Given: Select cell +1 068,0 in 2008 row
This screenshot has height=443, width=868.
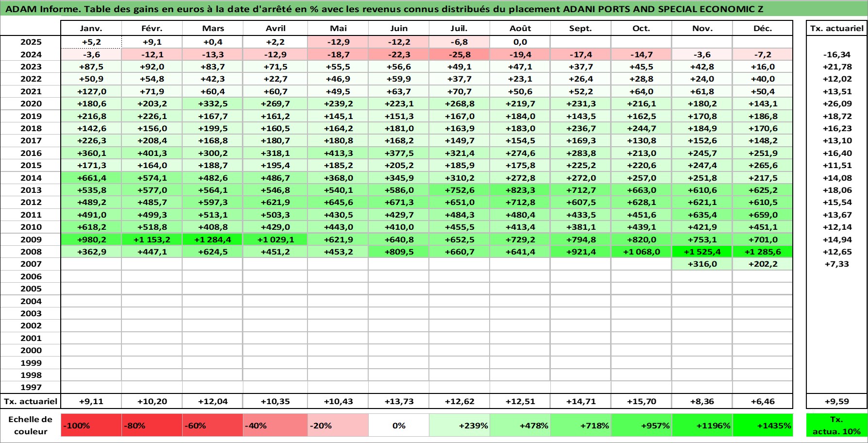Looking at the screenshot, I should tap(641, 252).
